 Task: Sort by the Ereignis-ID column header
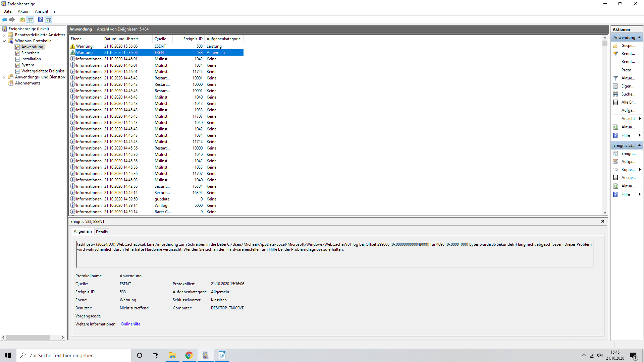click(193, 39)
